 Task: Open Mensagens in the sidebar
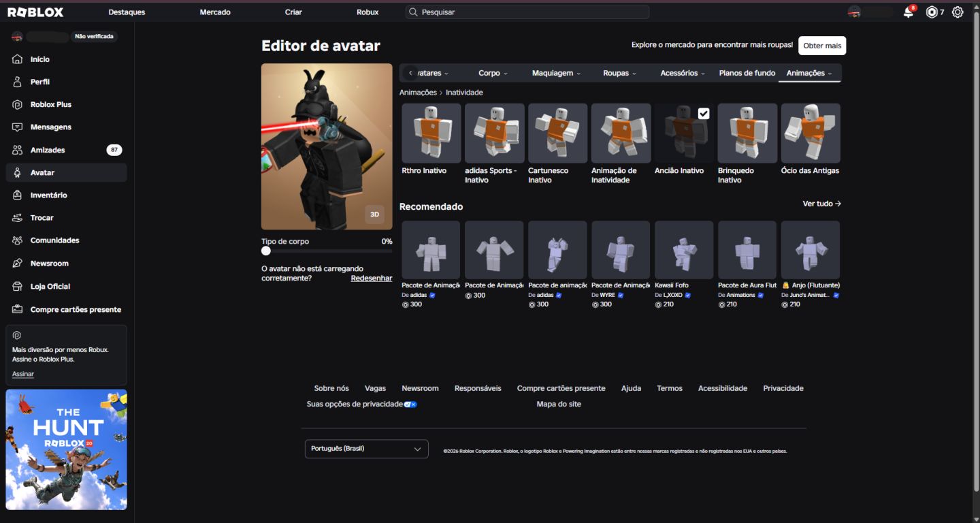tap(66, 127)
